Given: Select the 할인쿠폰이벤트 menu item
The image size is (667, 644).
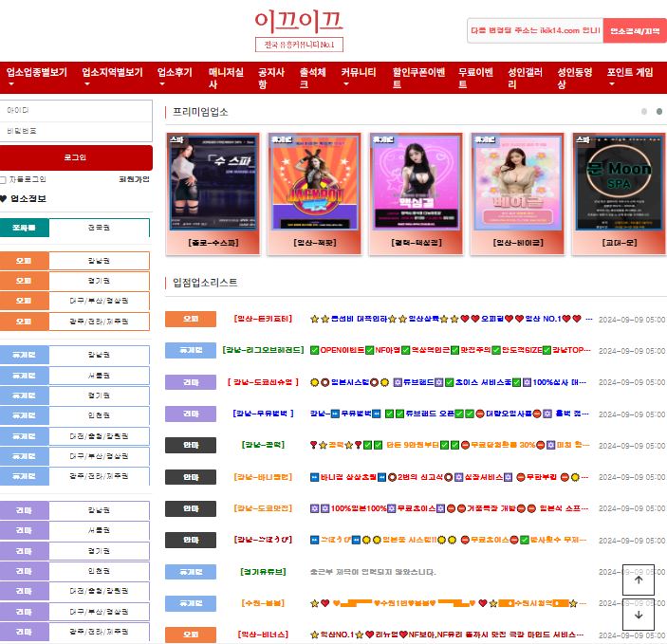Looking at the screenshot, I should 418,78.
